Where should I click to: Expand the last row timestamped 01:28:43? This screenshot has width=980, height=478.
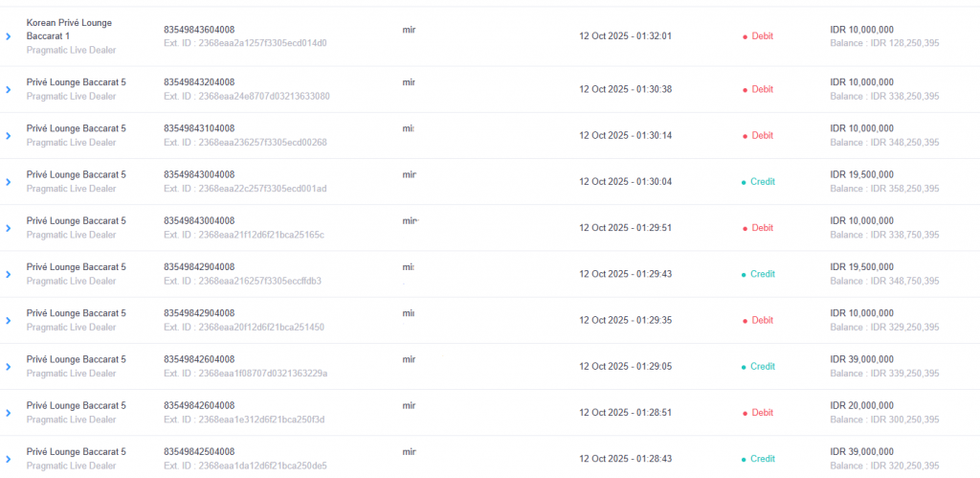tap(9, 459)
